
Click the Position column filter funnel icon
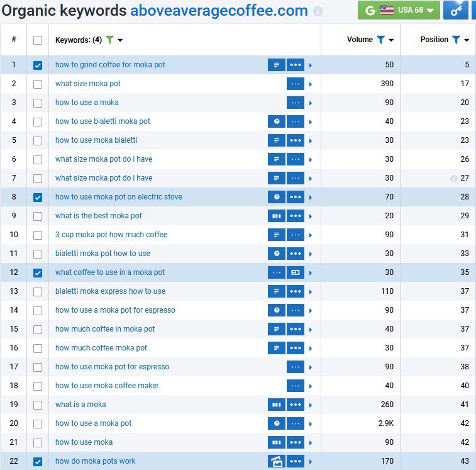tap(456, 40)
